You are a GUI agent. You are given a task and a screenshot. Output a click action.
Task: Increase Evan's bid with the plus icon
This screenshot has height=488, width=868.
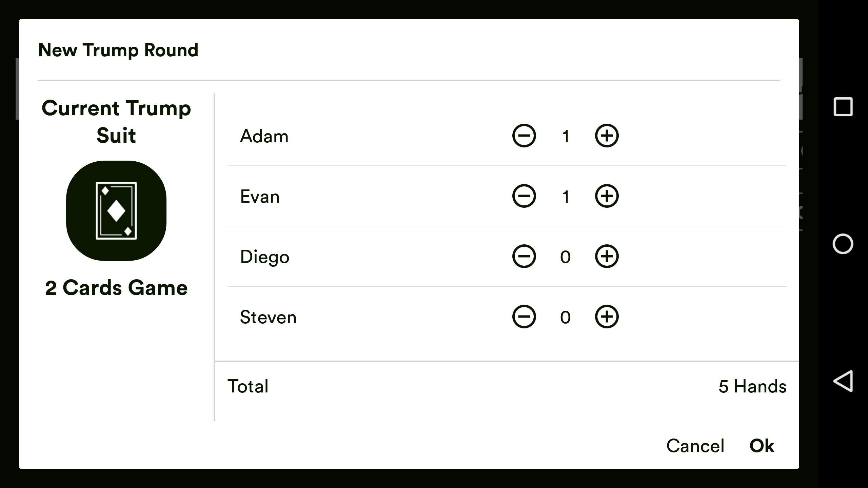click(x=607, y=196)
